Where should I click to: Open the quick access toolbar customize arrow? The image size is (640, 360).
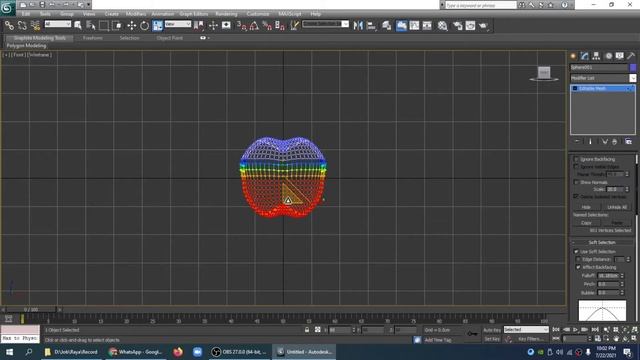(88, 4)
